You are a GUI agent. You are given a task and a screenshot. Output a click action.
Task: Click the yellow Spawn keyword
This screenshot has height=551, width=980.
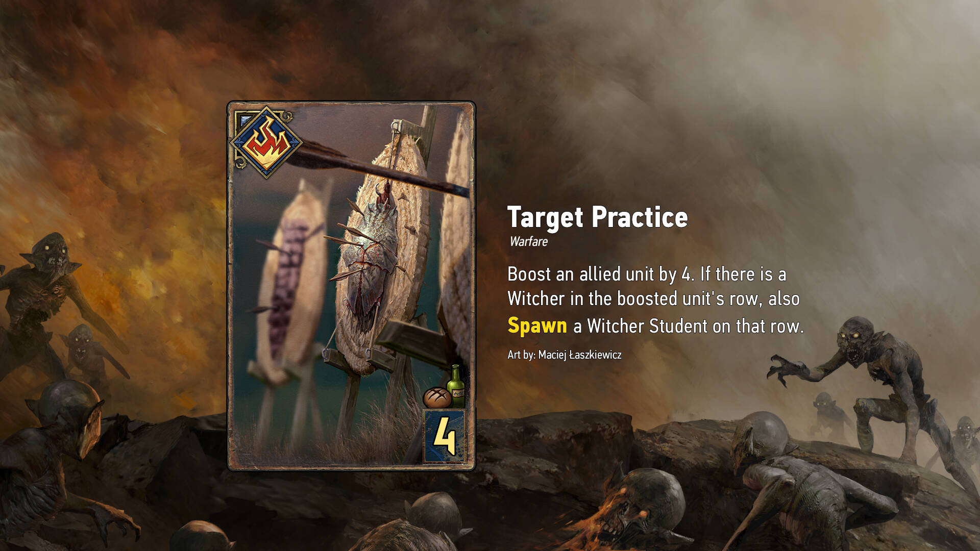point(537,325)
